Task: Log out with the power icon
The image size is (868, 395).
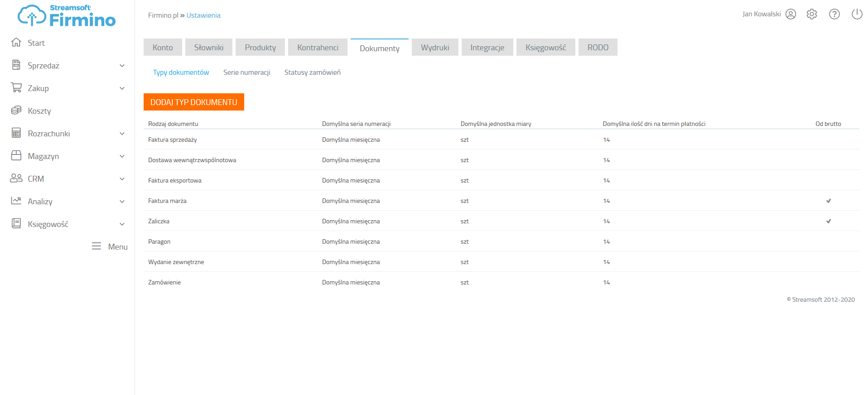Action: 857,14
